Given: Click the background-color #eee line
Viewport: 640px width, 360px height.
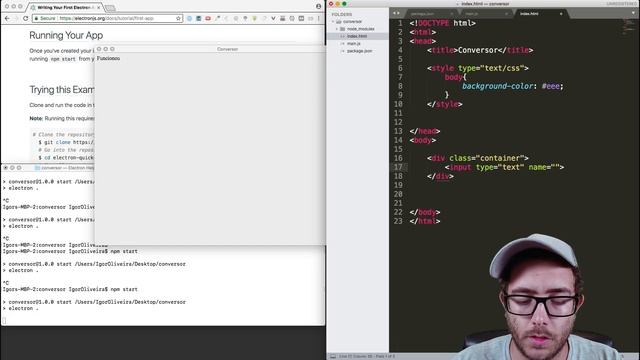Looking at the screenshot, I should (x=513, y=86).
